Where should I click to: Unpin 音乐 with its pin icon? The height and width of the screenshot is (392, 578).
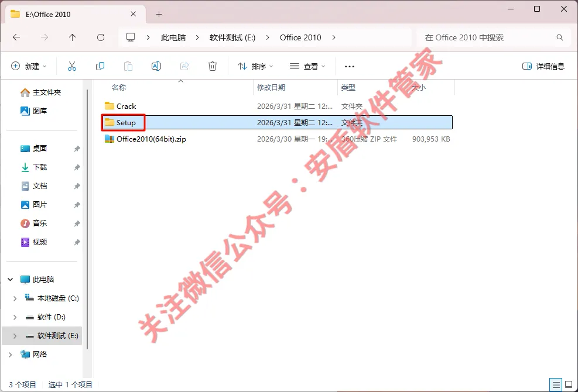point(77,223)
